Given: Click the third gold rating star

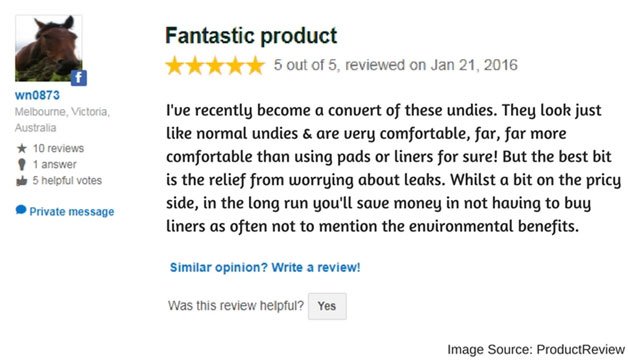Looking at the screenshot, I should [215, 66].
